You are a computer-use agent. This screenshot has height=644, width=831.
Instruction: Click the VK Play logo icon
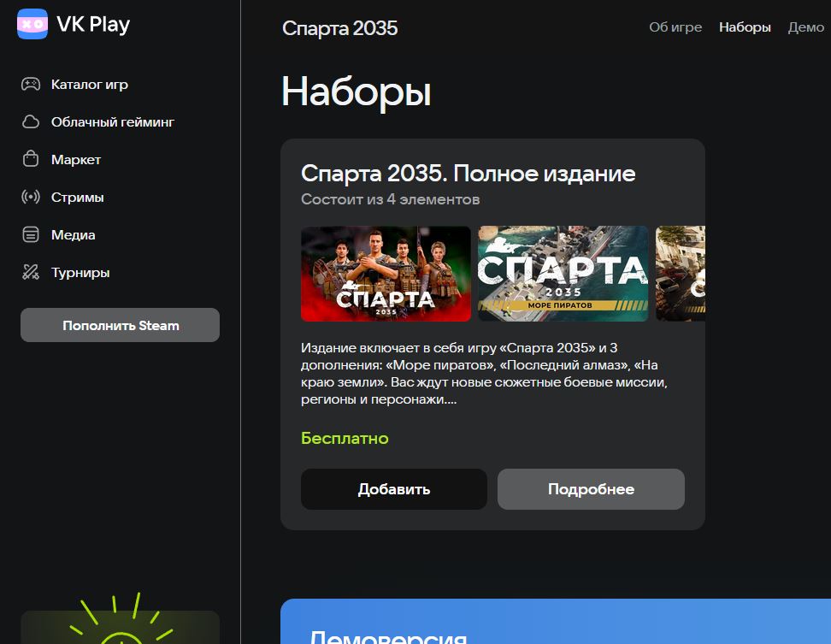click(32, 24)
